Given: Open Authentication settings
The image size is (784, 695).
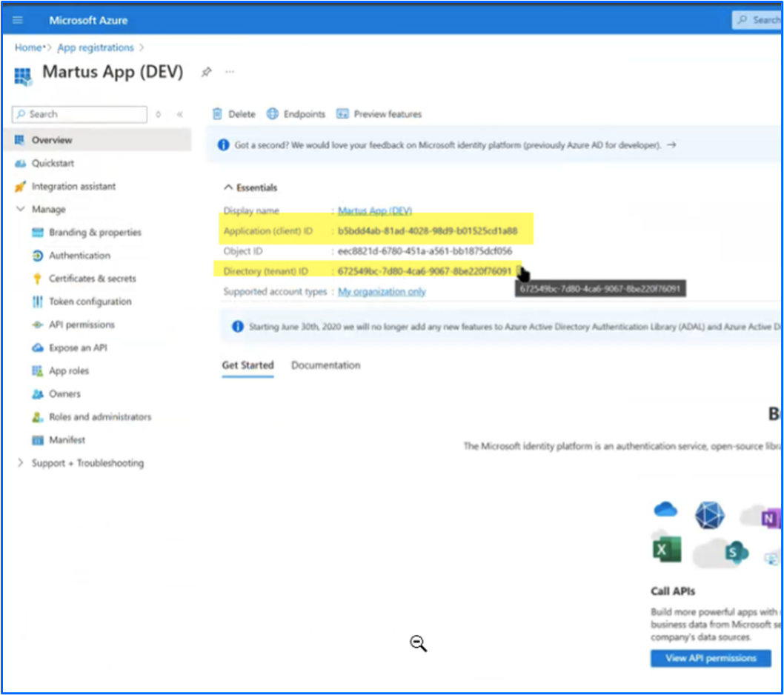Looking at the screenshot, I should pyautogui.click(x=79, y=256).
